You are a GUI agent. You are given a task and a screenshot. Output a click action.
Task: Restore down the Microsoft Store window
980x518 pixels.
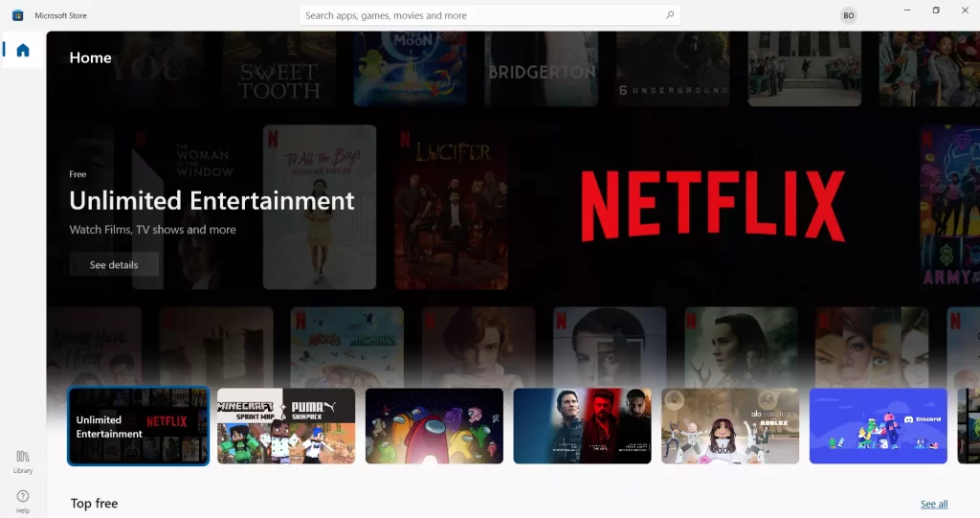(936, 11)
